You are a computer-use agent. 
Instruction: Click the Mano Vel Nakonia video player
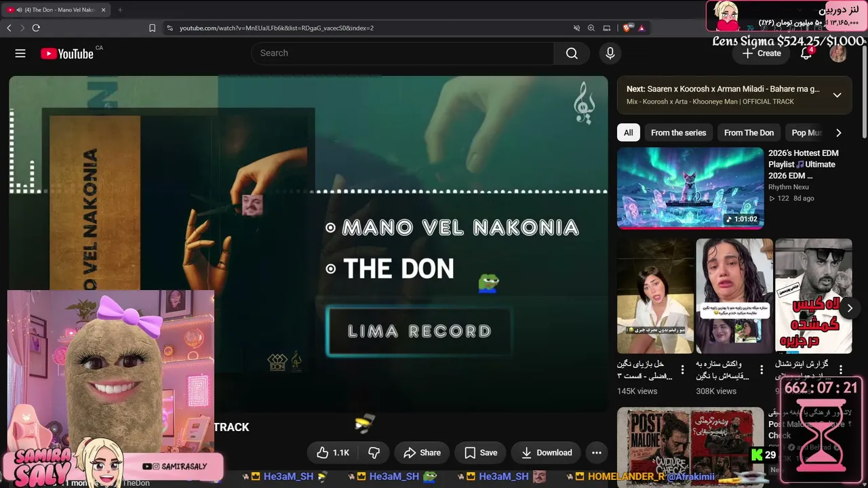click(x=309, y=244)
